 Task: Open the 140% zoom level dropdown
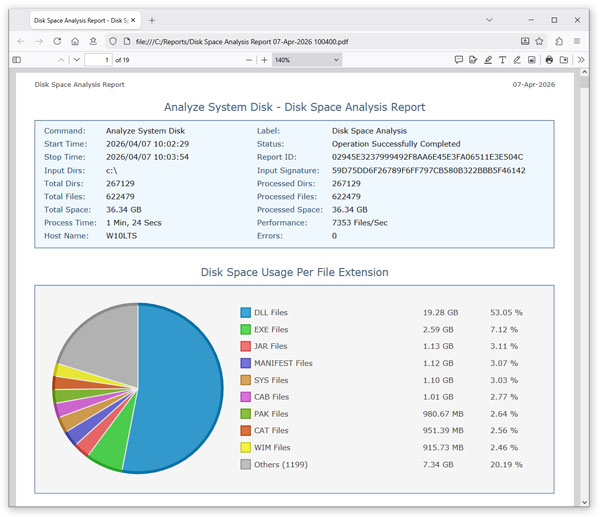coord(307,60)
